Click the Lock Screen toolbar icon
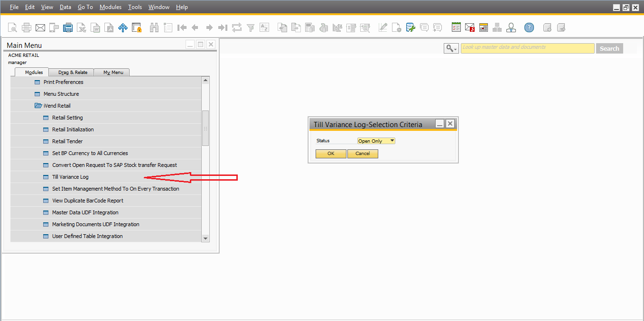The height and width of the screenshot is (321, 644). pyautogui.click(x=137, y=28)
